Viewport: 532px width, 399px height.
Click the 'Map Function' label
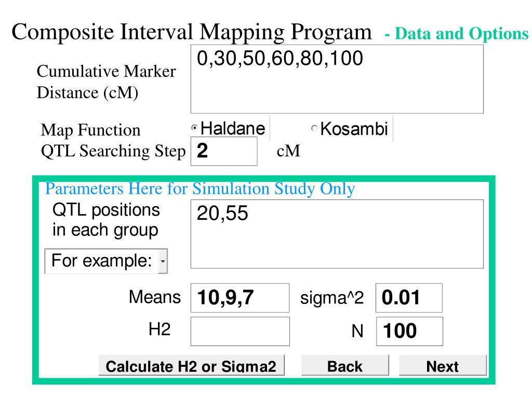(x=90, y=130)
